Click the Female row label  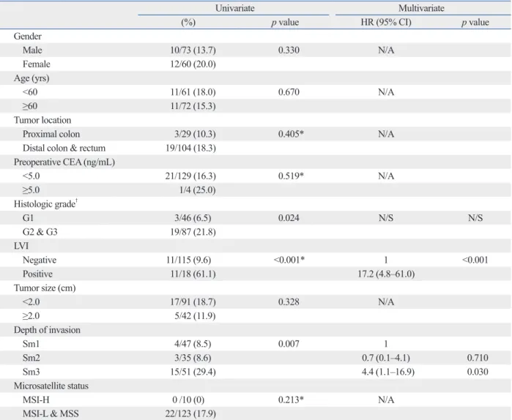pos(36,64)
